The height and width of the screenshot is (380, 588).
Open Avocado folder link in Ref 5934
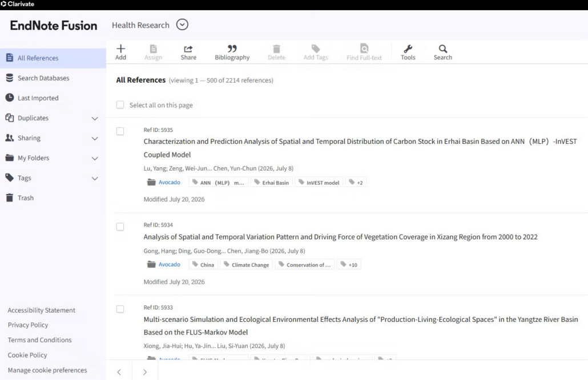[x=169, y=264]
